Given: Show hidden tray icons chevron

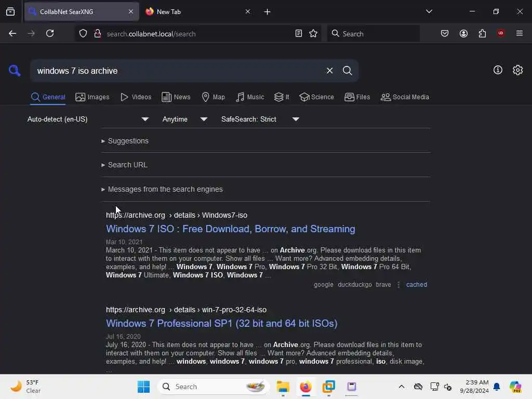Looking at the screenshot, I should [x=402, y=387].
